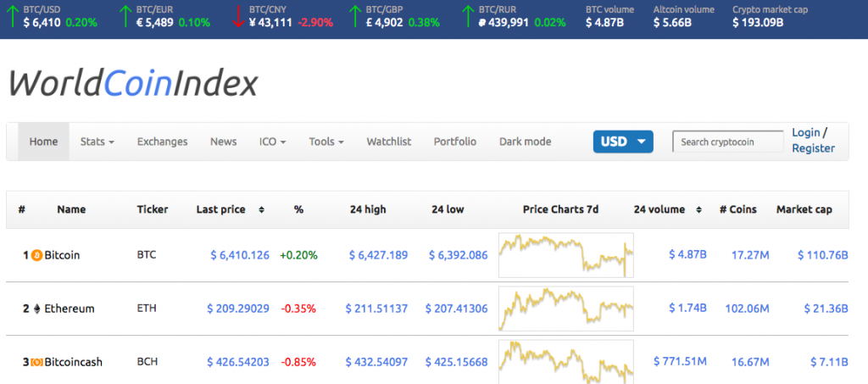The image size is (868, 384).
Task: Click the BTC ticker cell
Action: coord(147,255)
